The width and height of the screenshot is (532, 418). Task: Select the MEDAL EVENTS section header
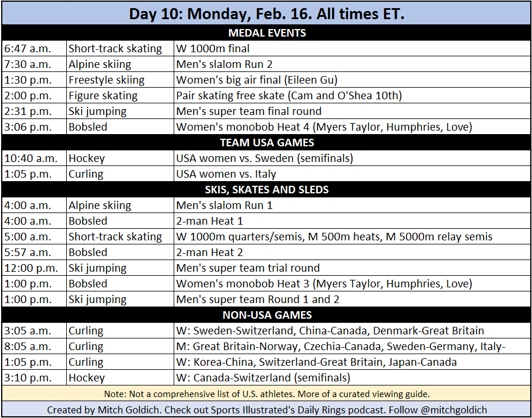coord(266,33)
